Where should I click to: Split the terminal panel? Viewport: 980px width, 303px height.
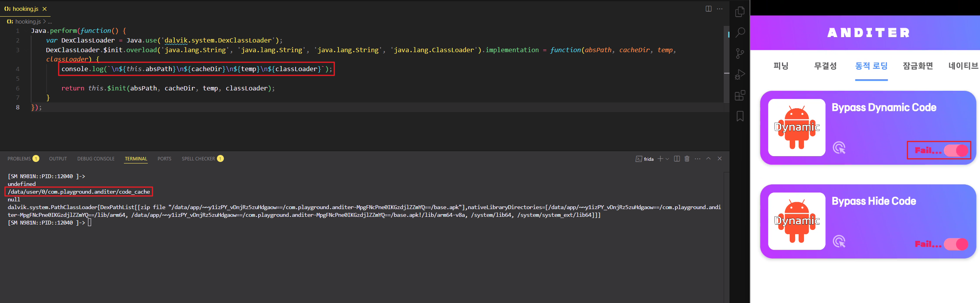click(677, 159)
